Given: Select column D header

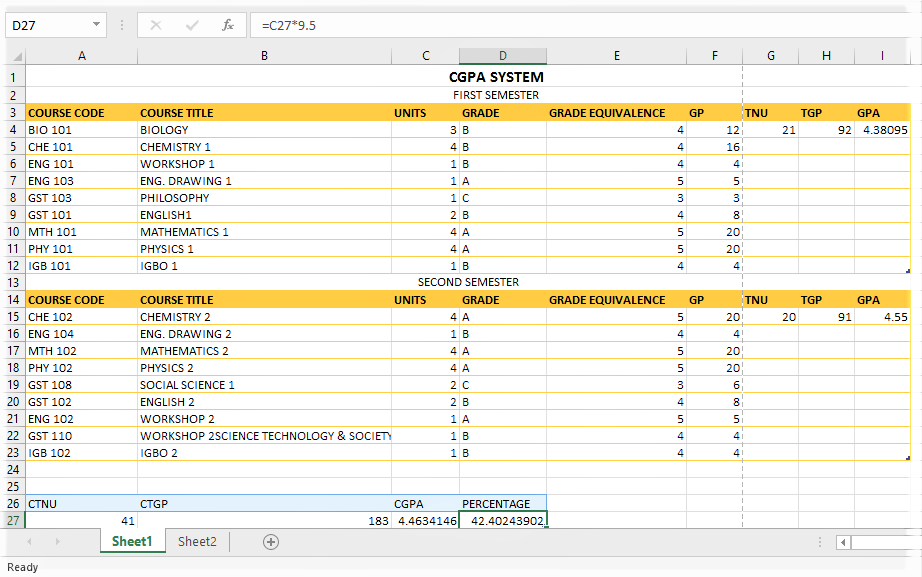Looking at the screenshot, I should tap(503, 56).
